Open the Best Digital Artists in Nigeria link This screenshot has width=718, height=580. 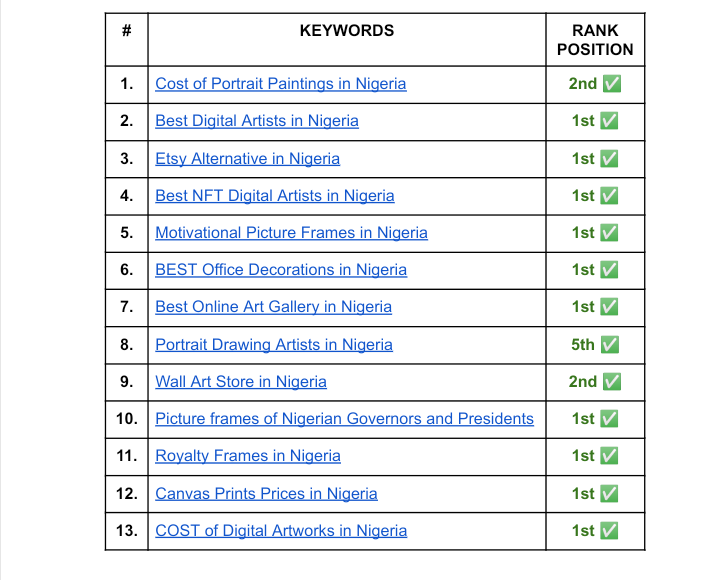click(256, 121)
